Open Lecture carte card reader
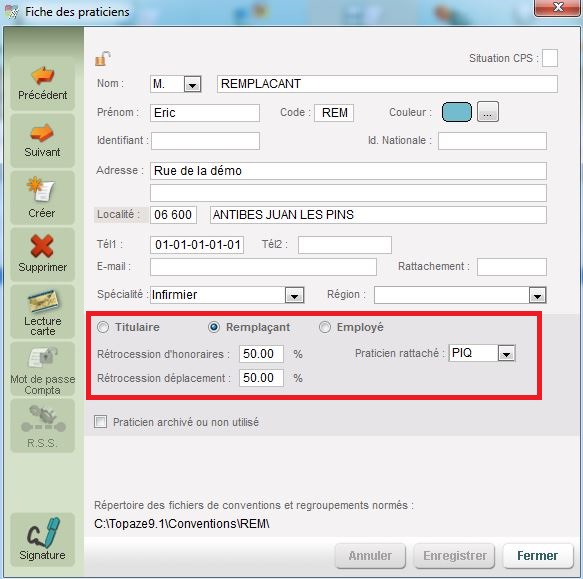This screenshot has width=583, height=579. tap(42, 312)
